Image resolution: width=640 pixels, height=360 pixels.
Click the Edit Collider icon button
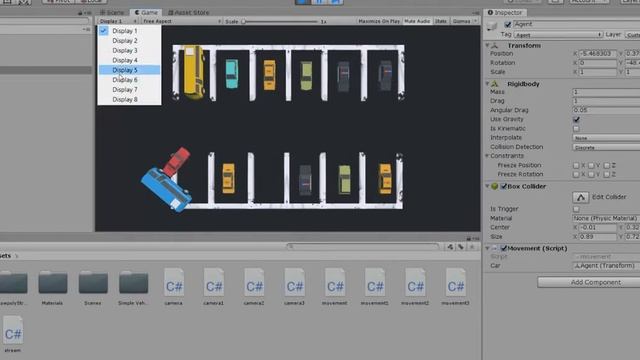(x=580, y=197)
